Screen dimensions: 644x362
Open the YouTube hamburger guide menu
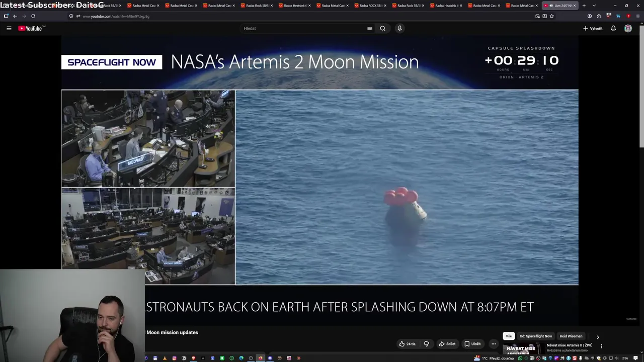(x=9, y=28)
